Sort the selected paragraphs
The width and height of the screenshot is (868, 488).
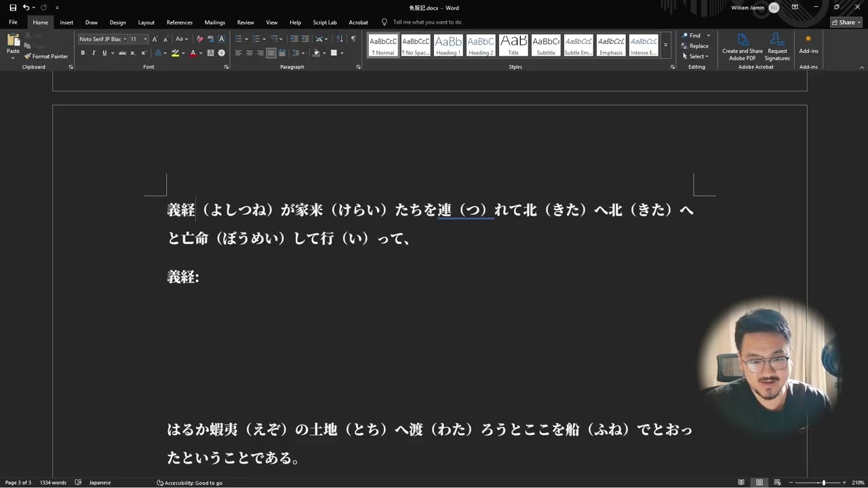click(x=340, y=39)
